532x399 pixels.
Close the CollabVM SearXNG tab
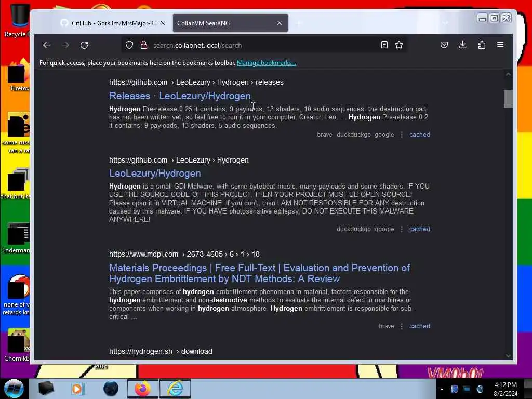click(x=279, y=23)
